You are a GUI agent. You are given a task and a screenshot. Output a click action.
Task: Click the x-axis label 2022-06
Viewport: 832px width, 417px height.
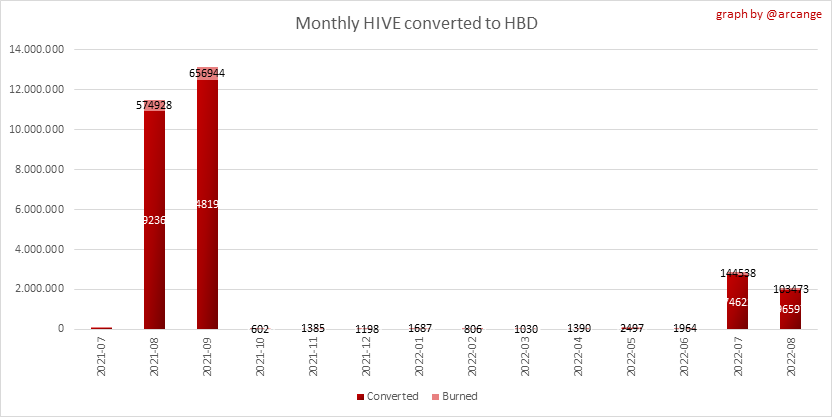coord(685,357)
